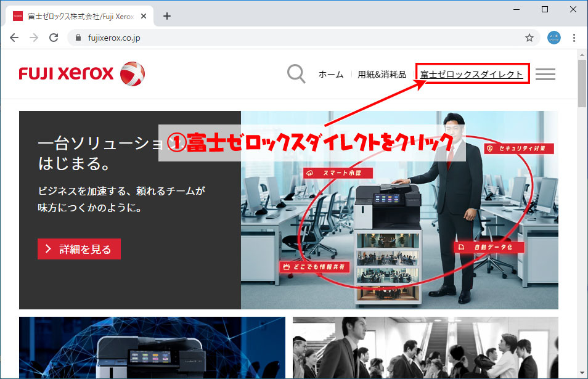Image resolution: width=588 pixels, height=379 pixels.
Task: Click the 自動データ化 label on the banner
Action: pyautogui.click(x=489, y=247)
